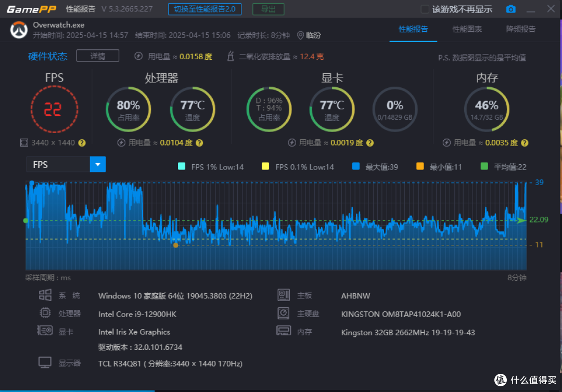
Task: Tick the 该游戏不再显示 checkbox
Action: [x=425, y=9]
